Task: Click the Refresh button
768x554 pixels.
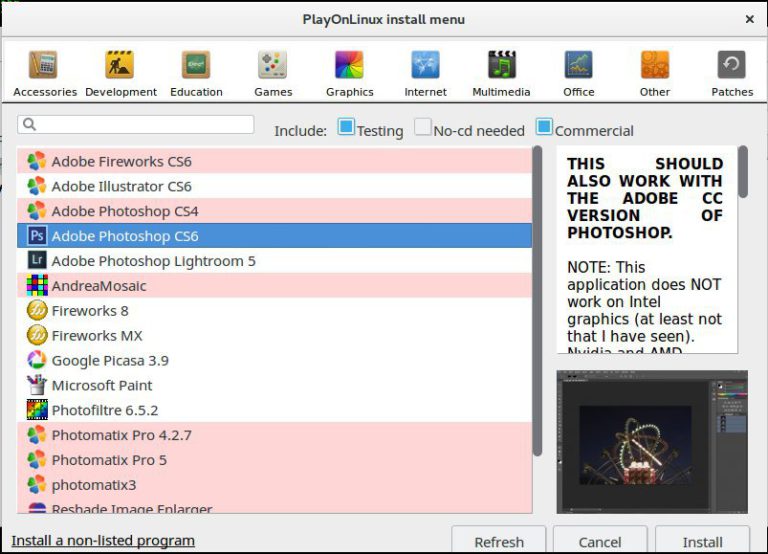Action: (x=499, y=541)
